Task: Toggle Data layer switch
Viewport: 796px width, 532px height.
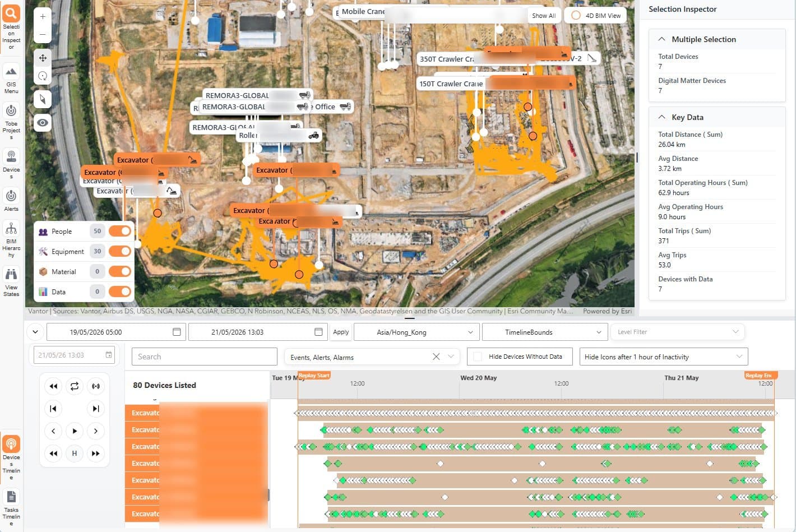Action: tap(119, 292)
